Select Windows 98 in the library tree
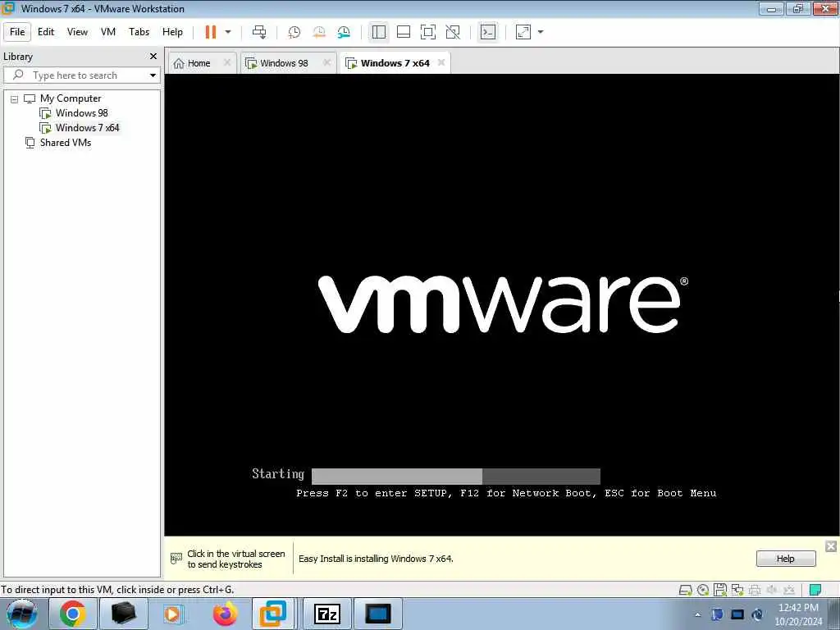The height and width of the screenshot is (630, 840). 81,113
